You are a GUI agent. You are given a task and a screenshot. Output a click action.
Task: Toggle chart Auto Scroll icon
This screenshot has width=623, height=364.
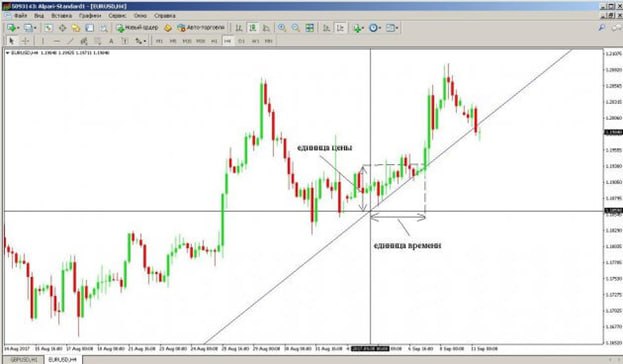tap(326, 28)
